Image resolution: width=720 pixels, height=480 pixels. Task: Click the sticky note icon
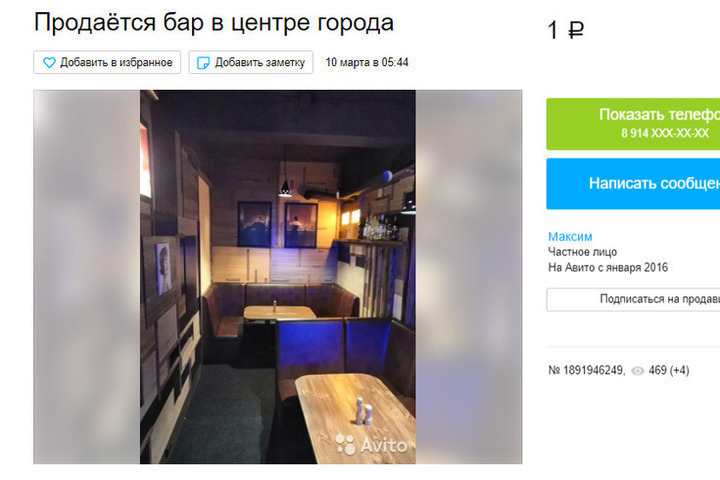click(203, 63)
